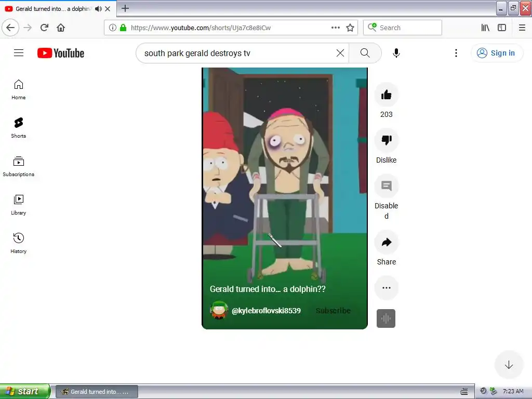The height and width of the screenshot is (399, 532).
Task: Clear the YouTube search text with the X
Action: 340,53
